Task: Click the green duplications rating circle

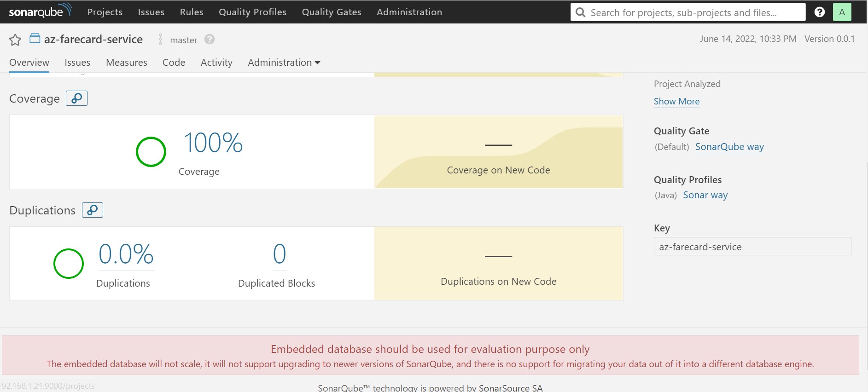Action: pos(69,264)
